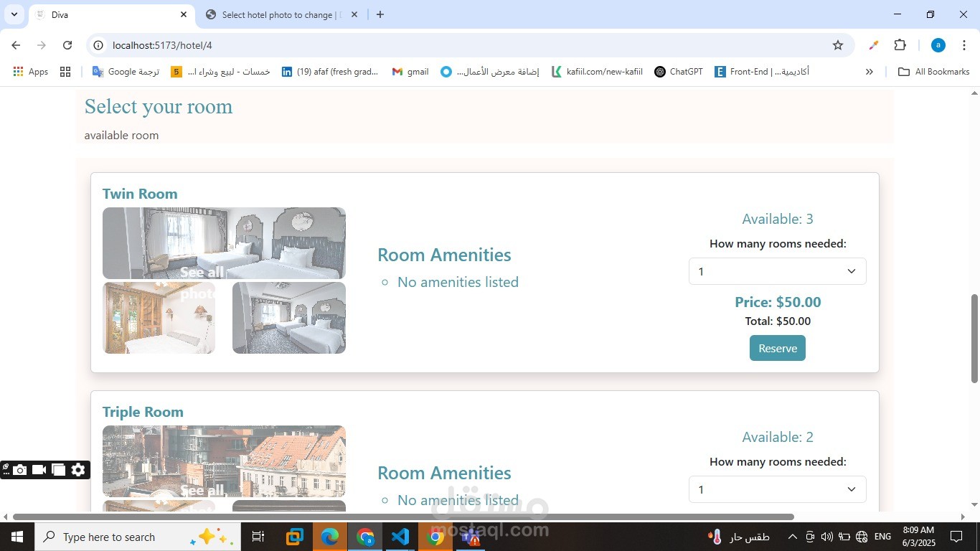Open the All Bookmarks folder
980x551 pixels.
coord(934,72)
